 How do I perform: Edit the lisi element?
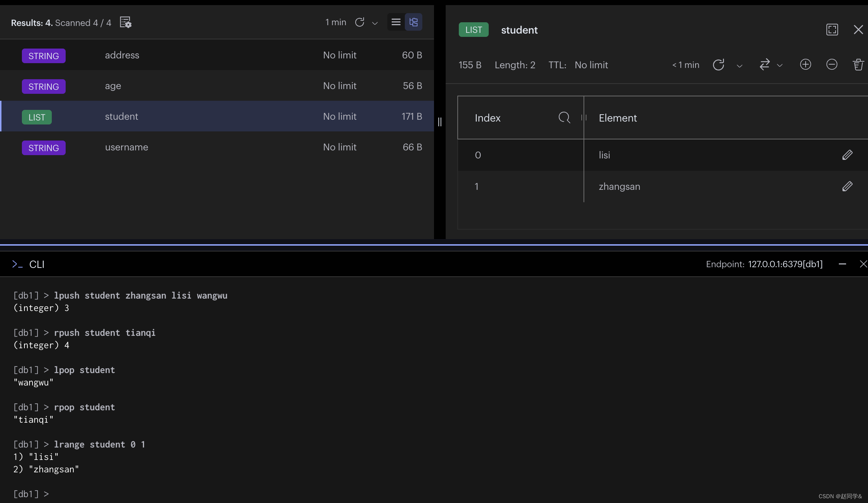tap(847, 155)
